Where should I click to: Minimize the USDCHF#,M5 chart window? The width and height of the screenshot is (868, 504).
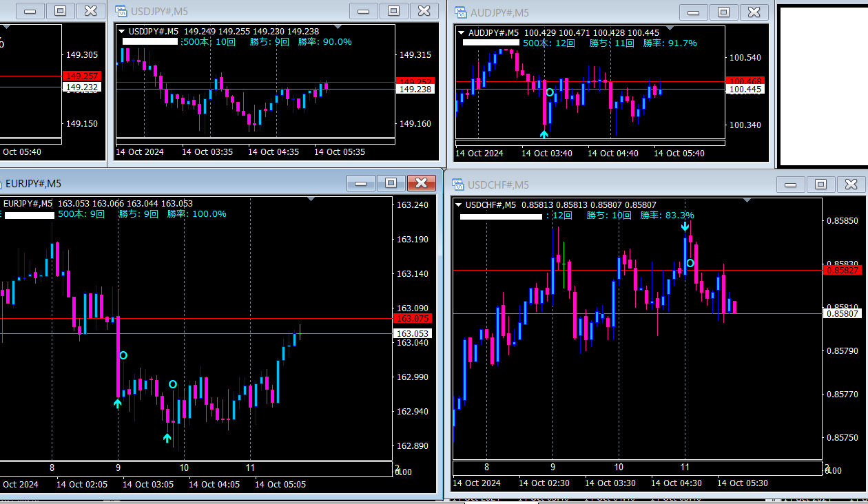click(790, 184)
